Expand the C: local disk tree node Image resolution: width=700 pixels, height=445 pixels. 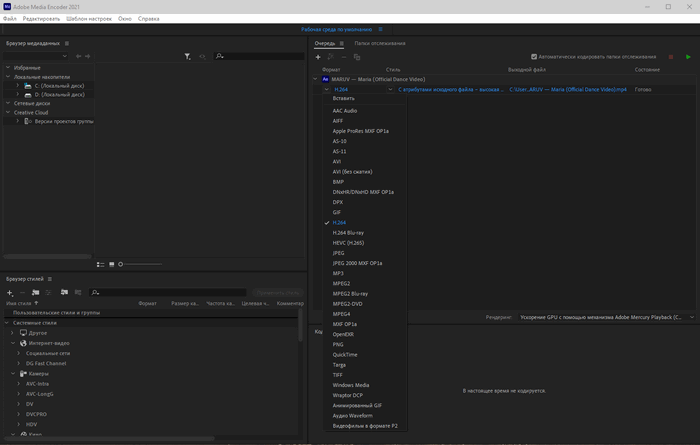18,86
